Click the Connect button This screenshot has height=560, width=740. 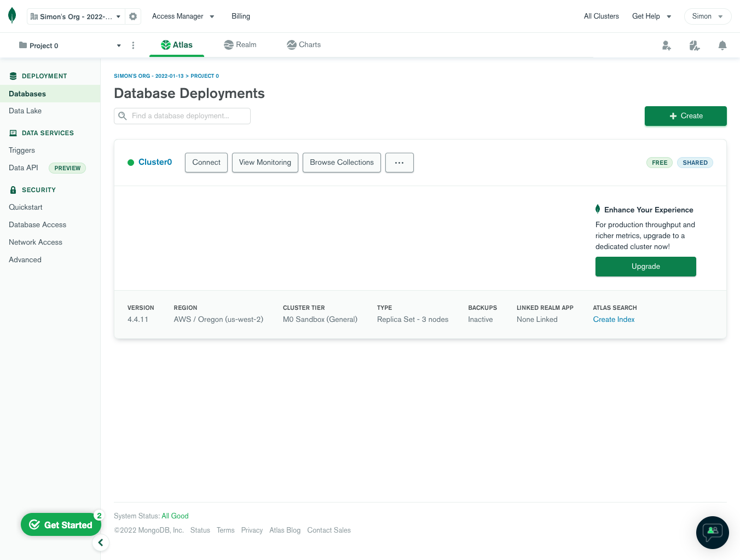(x=206, y=163)
